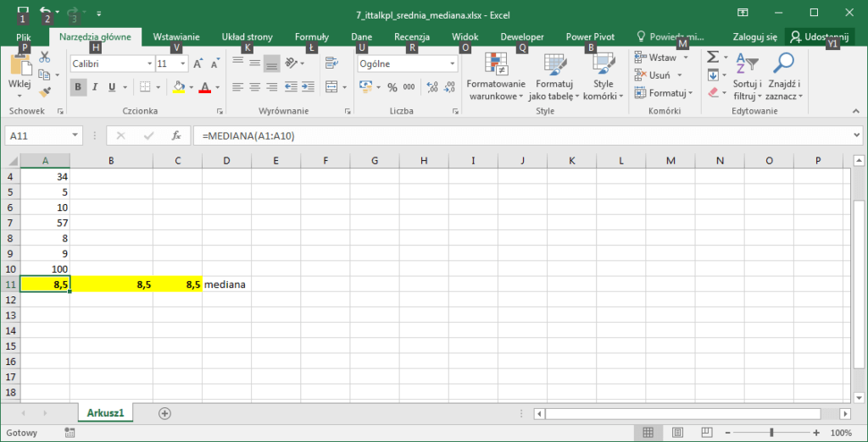The width and height of the screenshot is (868, 442).
Task: Click the increase decimal icon
Action: click(433, 87)
